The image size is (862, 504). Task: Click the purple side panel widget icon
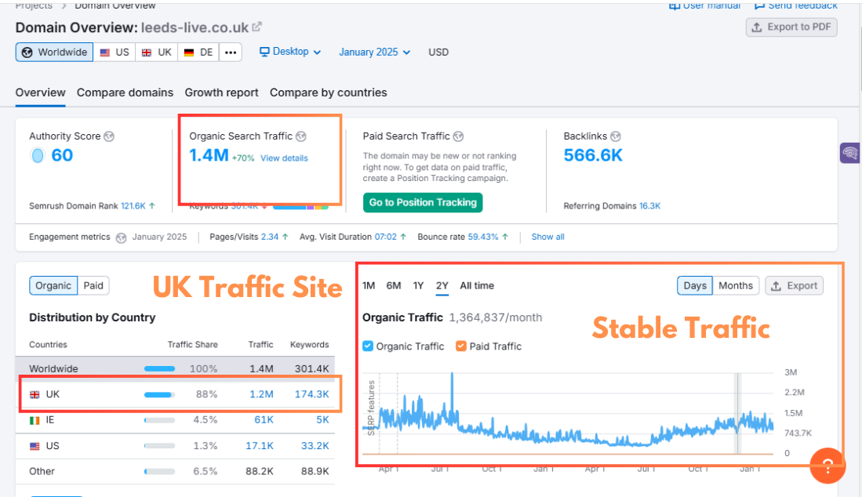849,153
